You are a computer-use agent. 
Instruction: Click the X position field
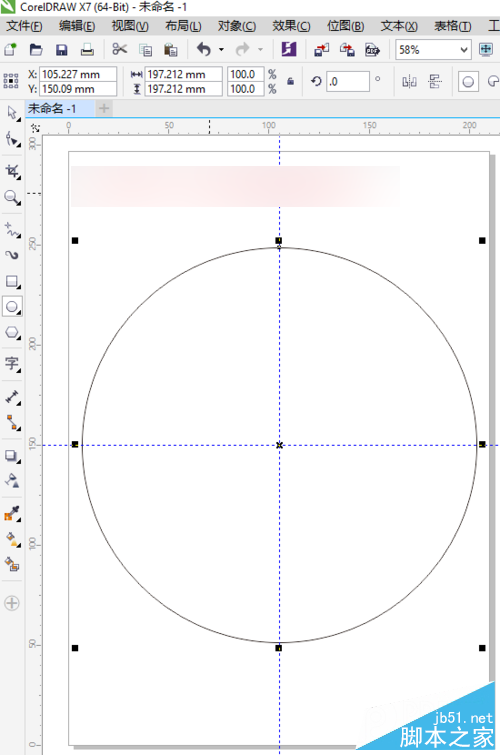[x=78, y=74]
